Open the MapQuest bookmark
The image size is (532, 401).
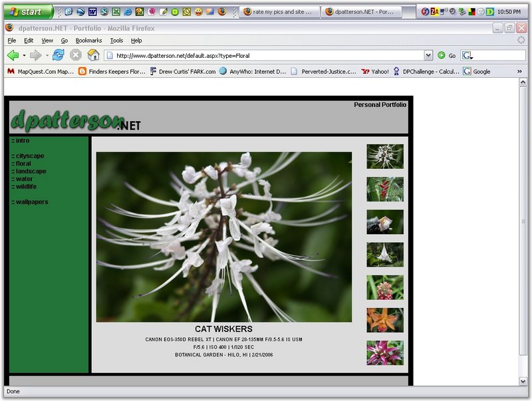[x=41, y=72]
